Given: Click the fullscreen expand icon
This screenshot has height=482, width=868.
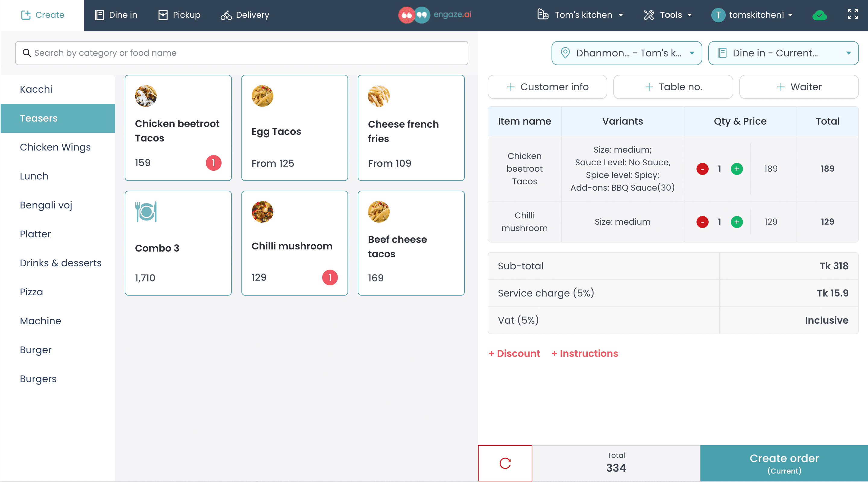Looking at the screenshot, I should click(853, 14).
